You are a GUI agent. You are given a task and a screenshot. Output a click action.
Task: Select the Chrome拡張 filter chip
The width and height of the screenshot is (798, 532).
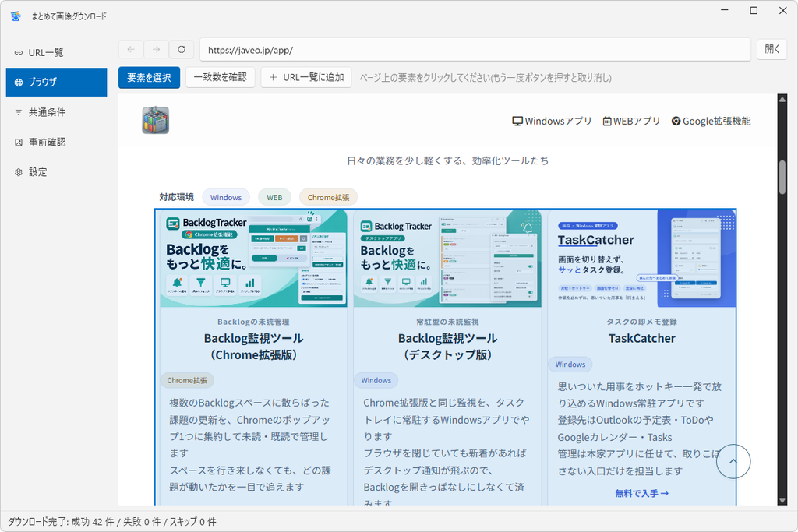click(328, 197)
